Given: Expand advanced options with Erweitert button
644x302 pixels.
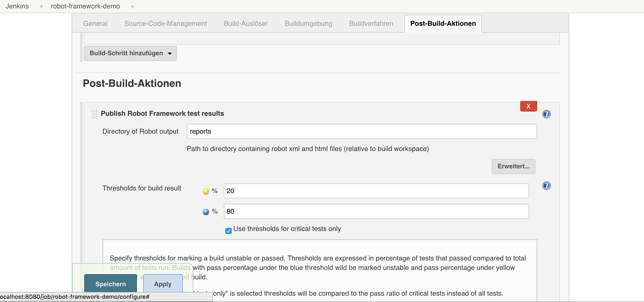Looking at the screenshot, I should tap(513, 166).
